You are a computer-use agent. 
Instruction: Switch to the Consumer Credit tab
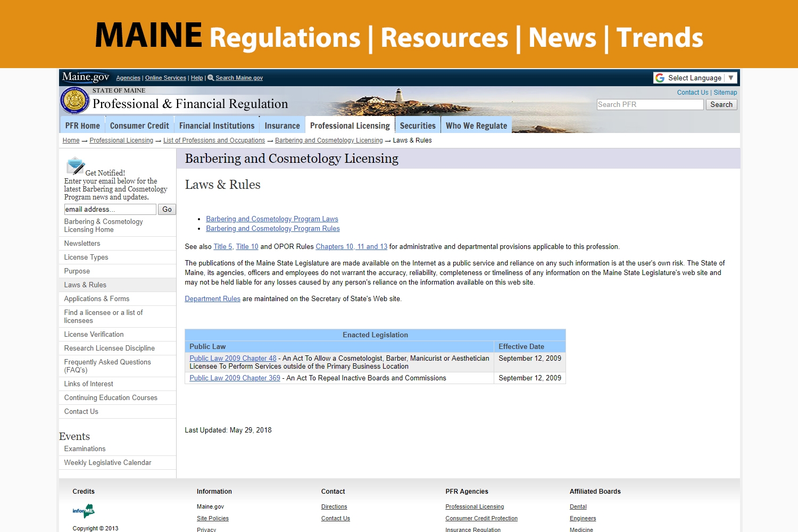click(x=139, y=126)
